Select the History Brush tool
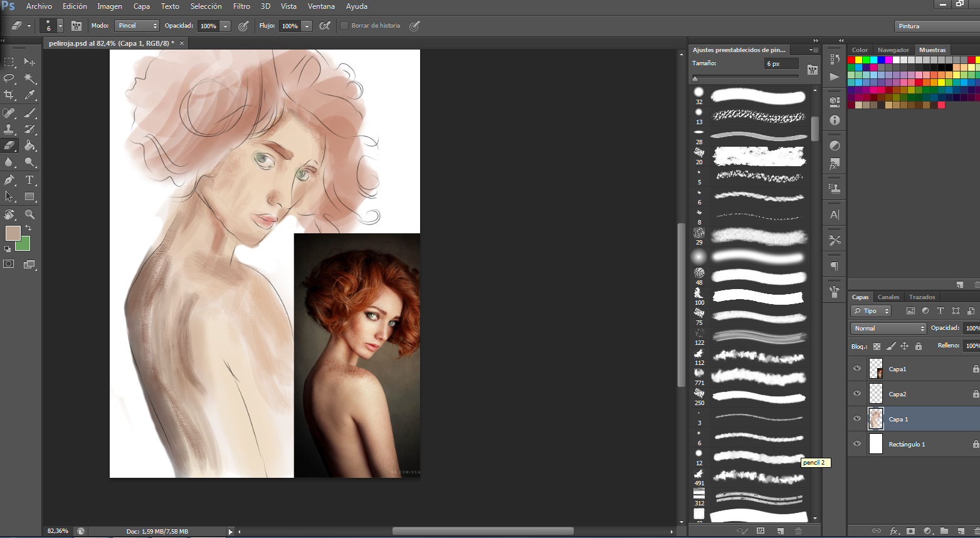 pos(29,129)
